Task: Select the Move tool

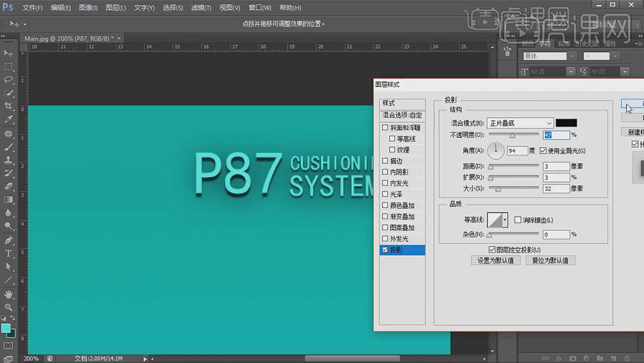Action: [x=8, y=52]
